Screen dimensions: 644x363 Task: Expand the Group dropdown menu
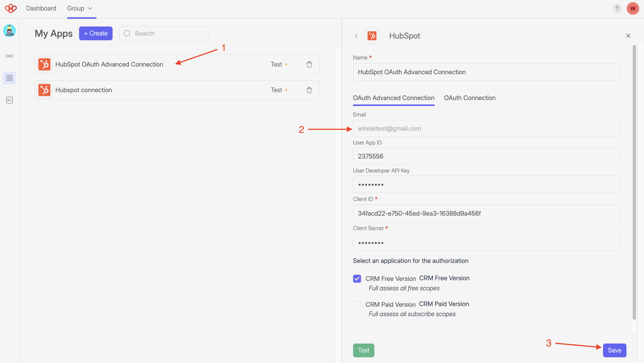click(80, 8)
